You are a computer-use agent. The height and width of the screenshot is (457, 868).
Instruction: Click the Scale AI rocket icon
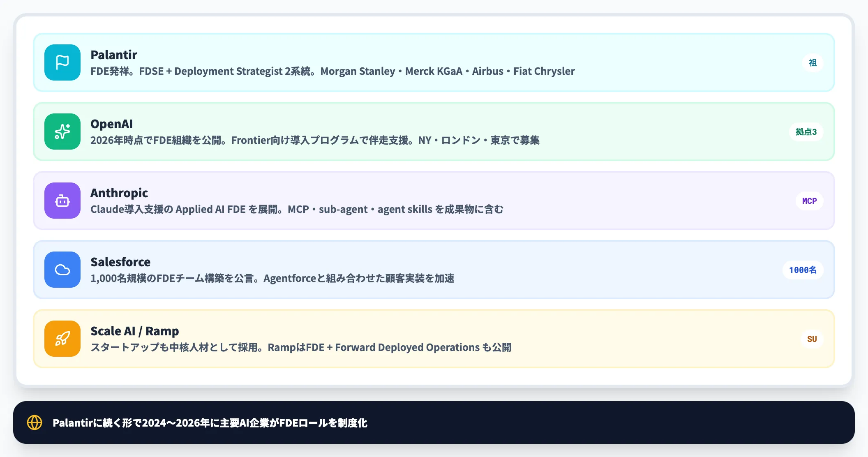(62, 339)
